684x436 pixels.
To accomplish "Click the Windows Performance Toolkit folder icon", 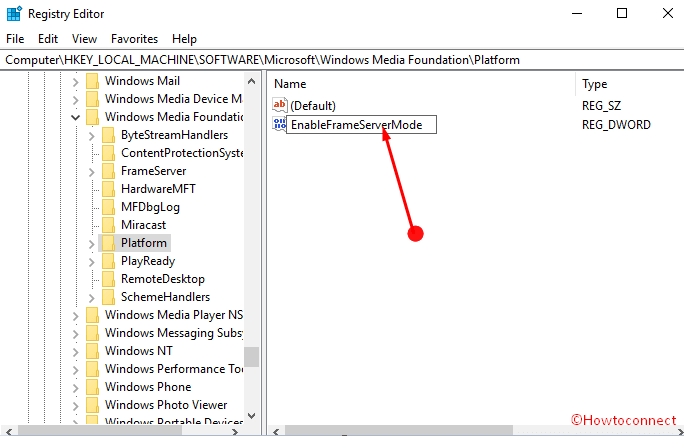I will coord(92,369).
